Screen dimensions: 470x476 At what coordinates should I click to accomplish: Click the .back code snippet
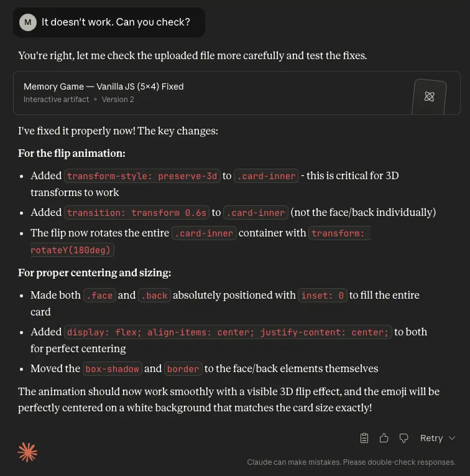pyautogui.click(x=154, y=296)
